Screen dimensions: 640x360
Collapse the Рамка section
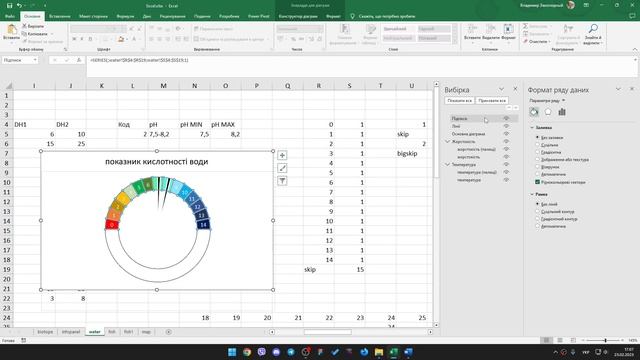coord(532,194)
